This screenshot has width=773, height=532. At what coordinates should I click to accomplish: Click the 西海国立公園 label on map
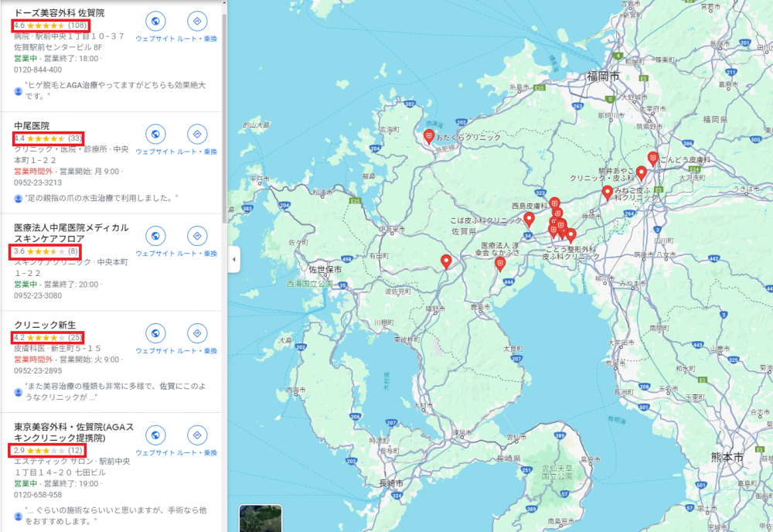click(x=310, y=284)
